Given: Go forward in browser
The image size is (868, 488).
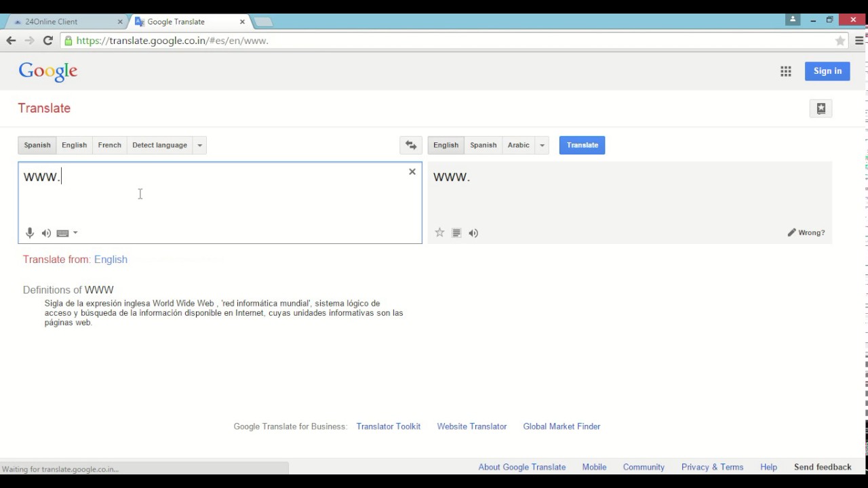Looking at the screenshot, I should (29, 41).
